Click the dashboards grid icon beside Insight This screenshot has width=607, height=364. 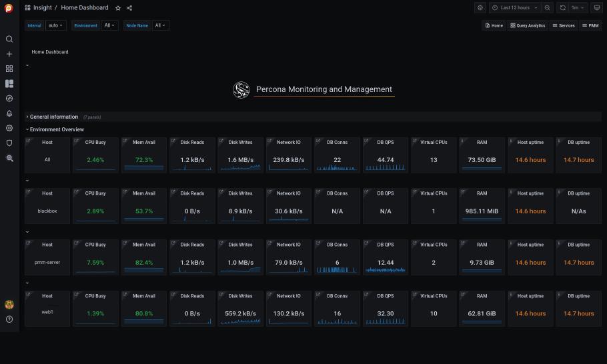(x=27, y=8)
